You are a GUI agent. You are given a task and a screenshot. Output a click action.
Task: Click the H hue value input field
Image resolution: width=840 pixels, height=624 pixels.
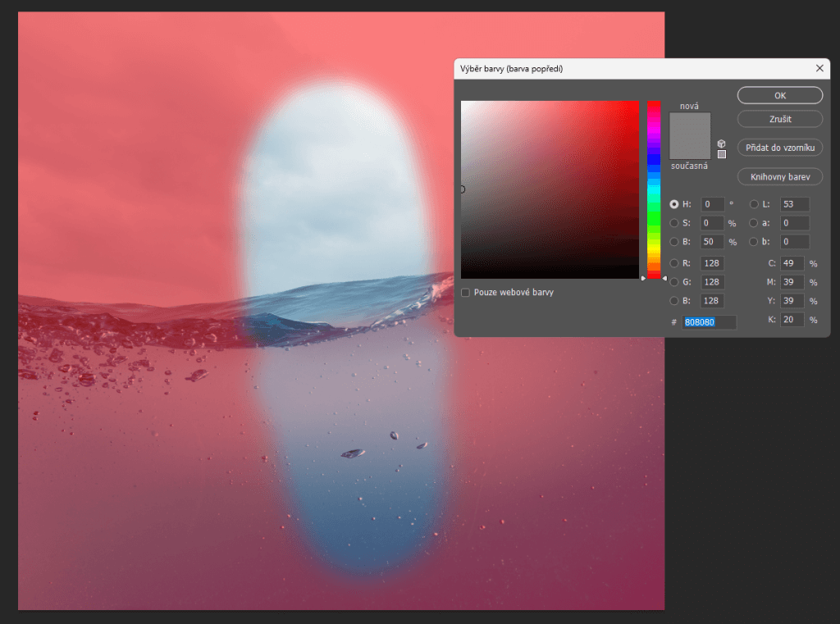[x=712, y=204]
